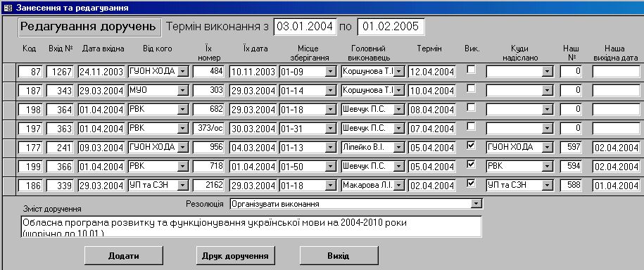
Task: Tick the Вик. checkbox in row 343
Action: point(472,88)
